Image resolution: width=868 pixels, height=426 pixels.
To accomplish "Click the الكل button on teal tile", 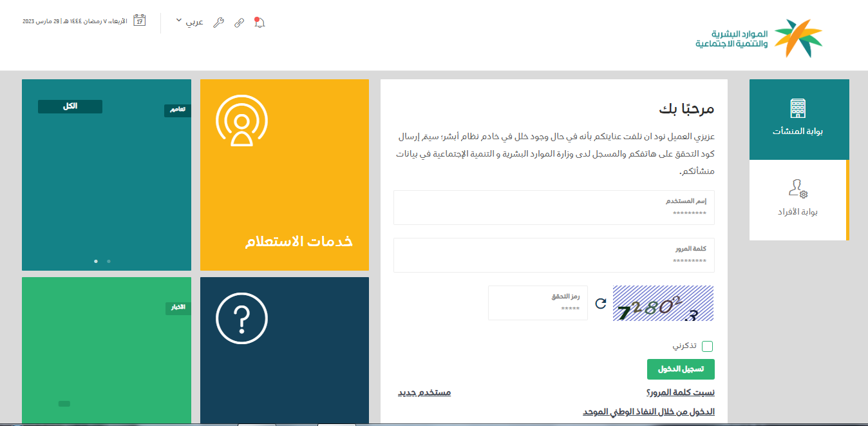I will click(x=70, y=106).
